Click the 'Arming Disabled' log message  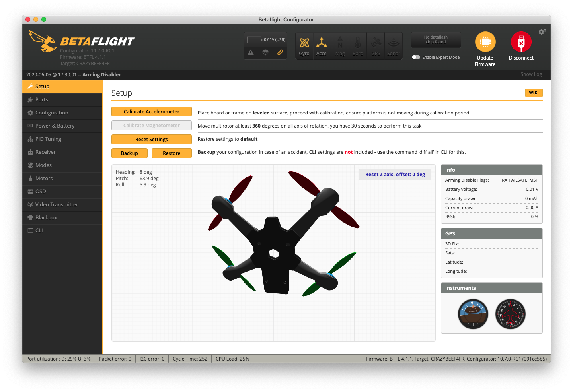click(102, 75)
